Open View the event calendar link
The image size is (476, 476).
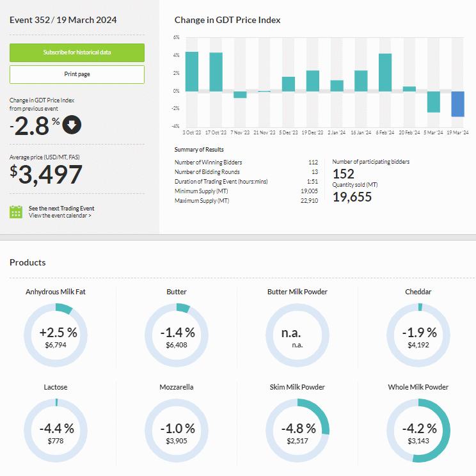tap(59, 216)
